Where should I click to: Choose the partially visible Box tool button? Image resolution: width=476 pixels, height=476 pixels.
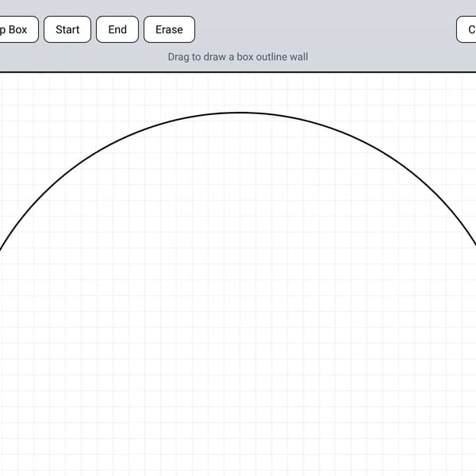coord(19,29)
